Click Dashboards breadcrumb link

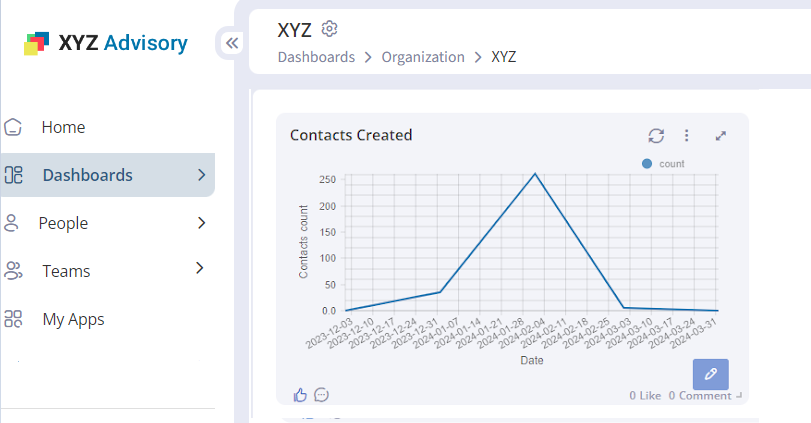point(316,57)
